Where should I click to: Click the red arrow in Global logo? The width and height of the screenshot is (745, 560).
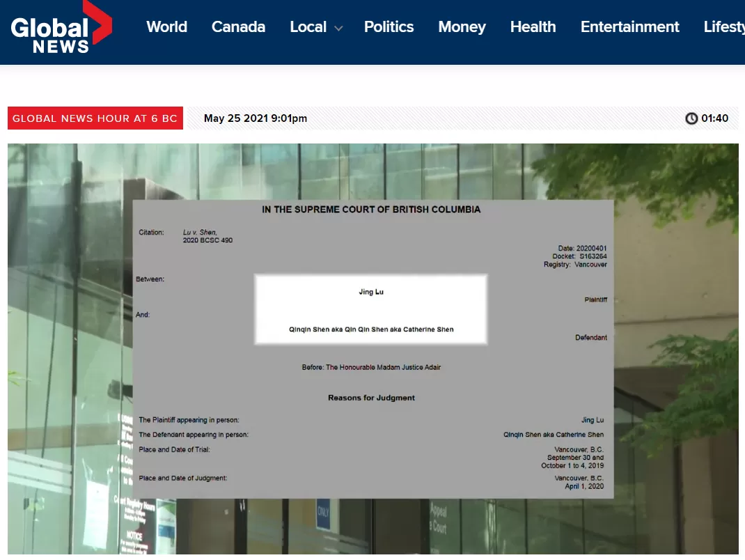click(98, 23)
